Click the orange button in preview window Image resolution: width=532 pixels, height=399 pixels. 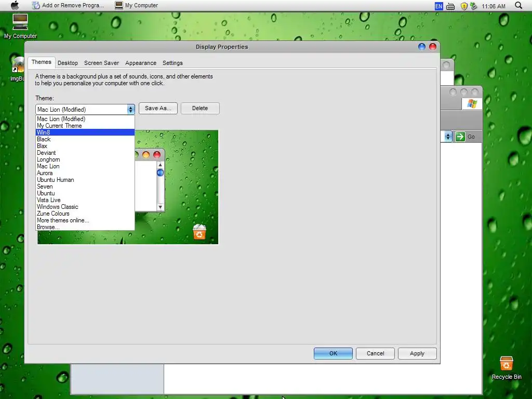146,155
